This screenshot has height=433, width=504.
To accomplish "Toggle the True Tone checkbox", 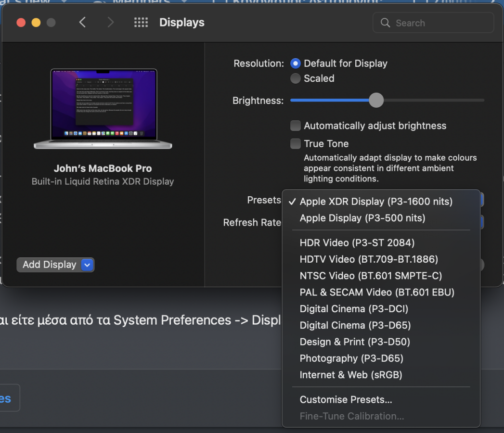I will click(296, 144).
